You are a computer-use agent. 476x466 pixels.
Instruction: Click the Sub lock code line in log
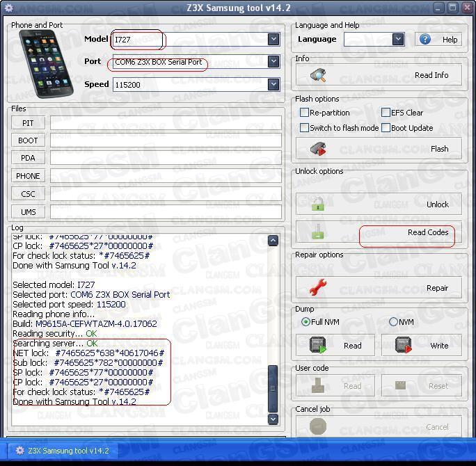88,362
